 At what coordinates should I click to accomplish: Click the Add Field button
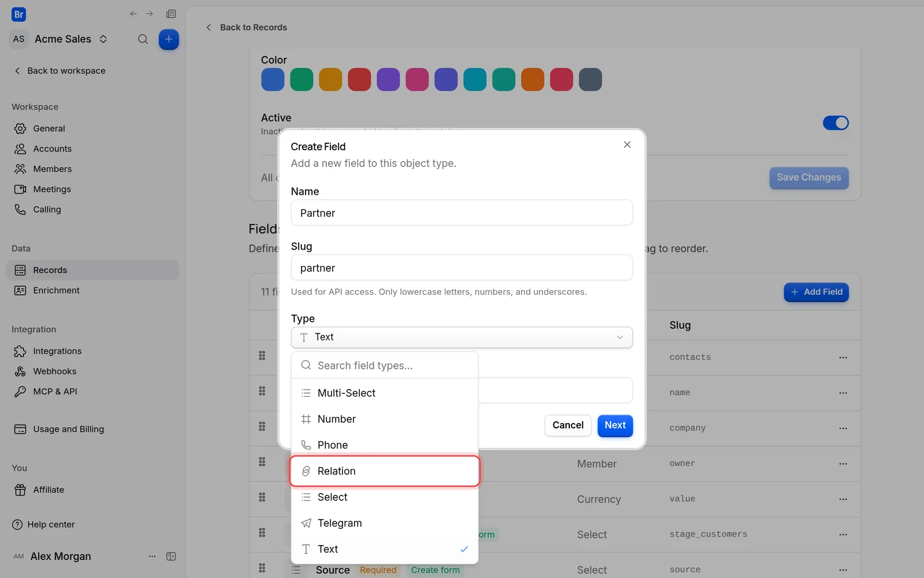pyautogui.click(x=816, y=292)
